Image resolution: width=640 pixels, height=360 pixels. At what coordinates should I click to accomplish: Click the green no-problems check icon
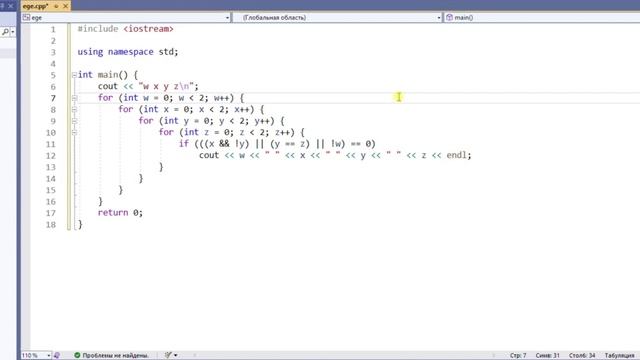tap(77, 356)
